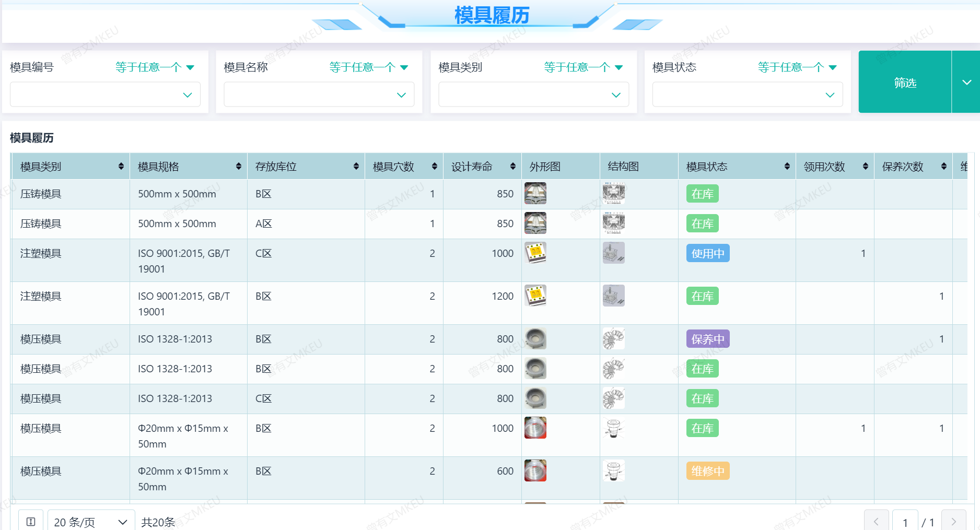Change 模具类别 condition 等于任意一个
The image size is (980, 530).
click(583, 67)
